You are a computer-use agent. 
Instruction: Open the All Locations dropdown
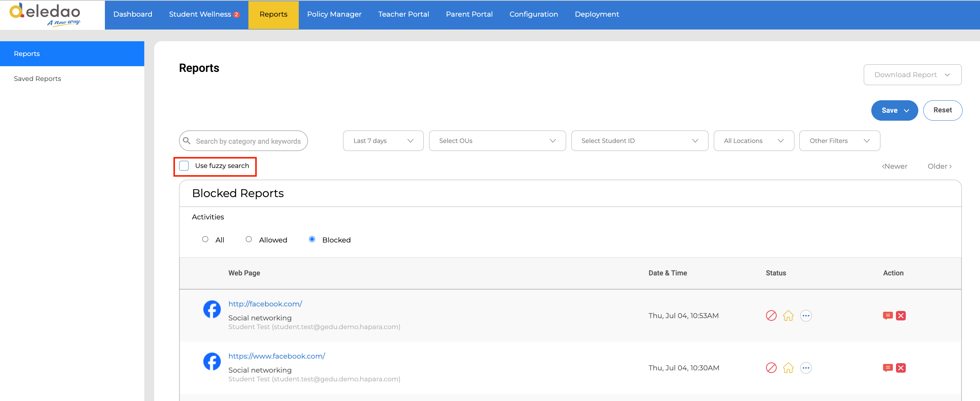click(x=754, y=141)
